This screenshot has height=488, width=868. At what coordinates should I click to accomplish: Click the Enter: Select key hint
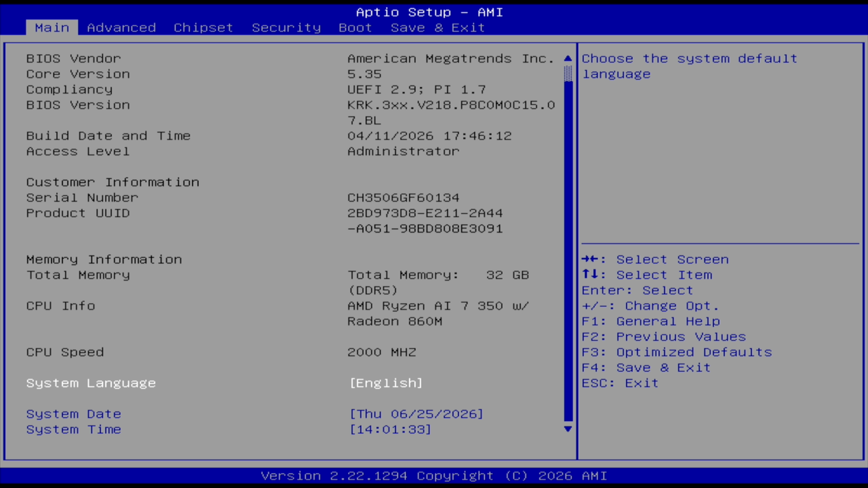[x=638, y=290]
